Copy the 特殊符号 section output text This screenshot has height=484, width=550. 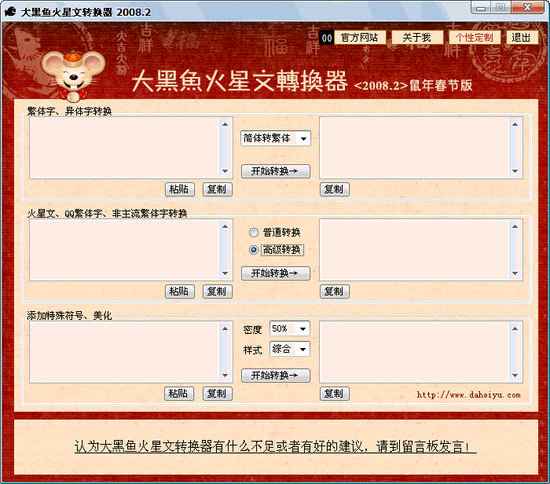tap(335, 393)
